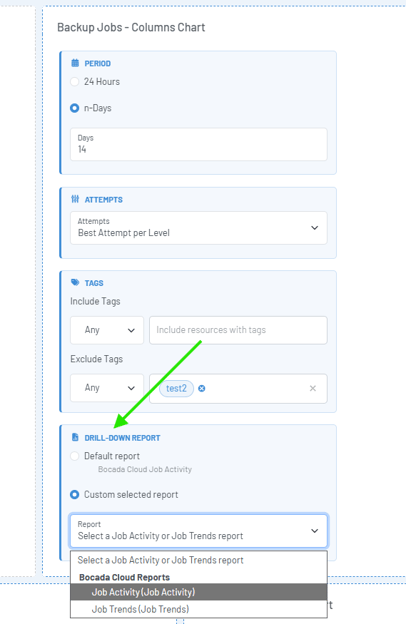Viewport: 406px width, 624px height.
Task: Choose the n-Days radio button
Action: coord(74,108)
